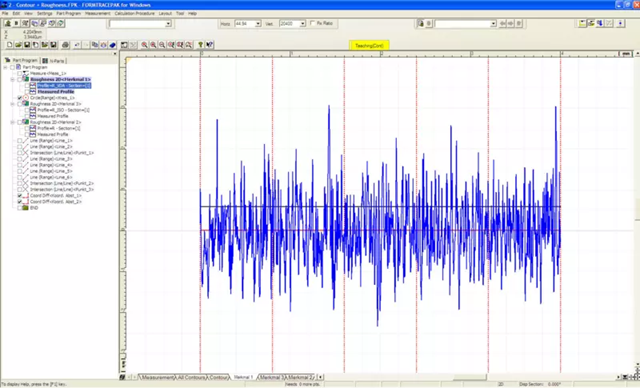
Task: Switch to the All Contours tab
Action: pyautogui.click(x=191, y=377)
